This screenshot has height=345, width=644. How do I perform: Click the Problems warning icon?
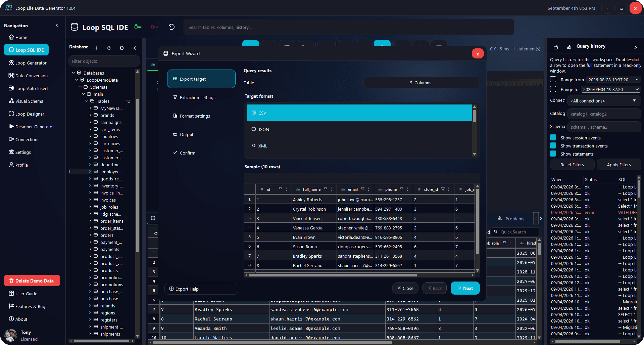point(500,218)
